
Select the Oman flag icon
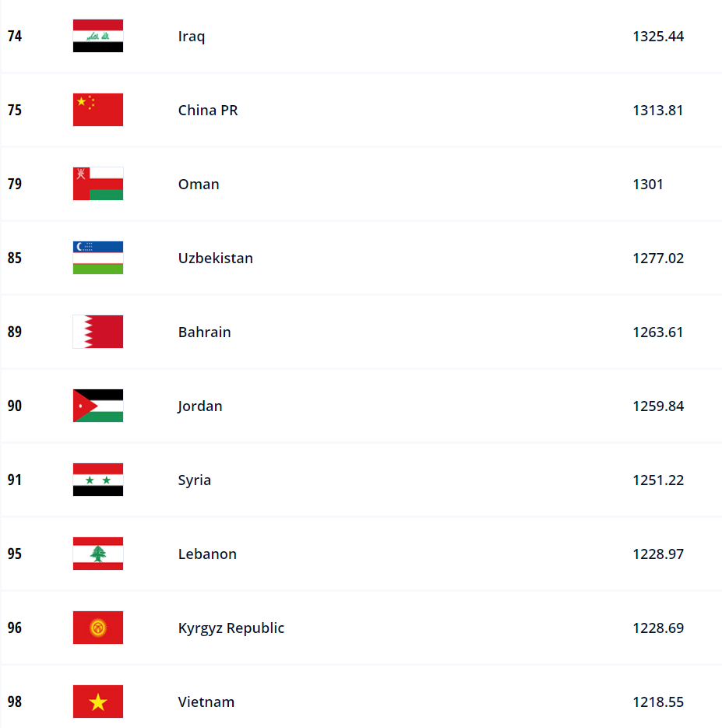(98, 184)
